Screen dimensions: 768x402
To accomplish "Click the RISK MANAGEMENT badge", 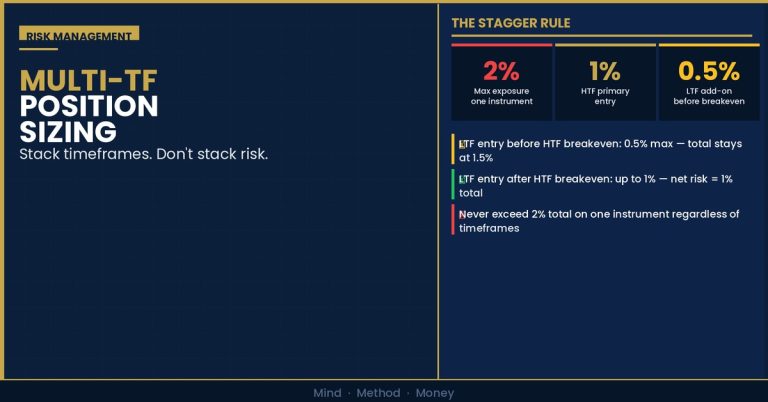I will click(79, 33).
